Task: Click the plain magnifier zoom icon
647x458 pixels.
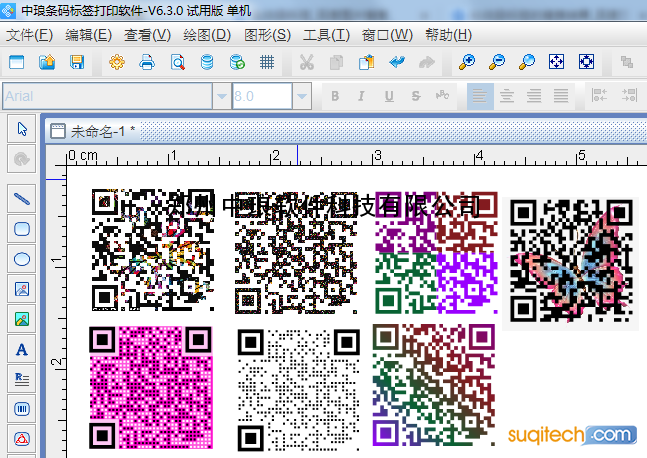Action: coord(527,62)
